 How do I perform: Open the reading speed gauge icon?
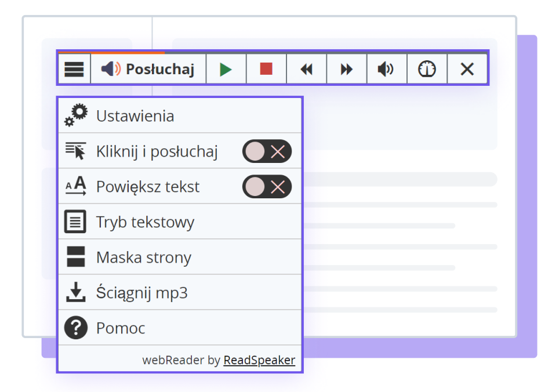click(427, 70)
